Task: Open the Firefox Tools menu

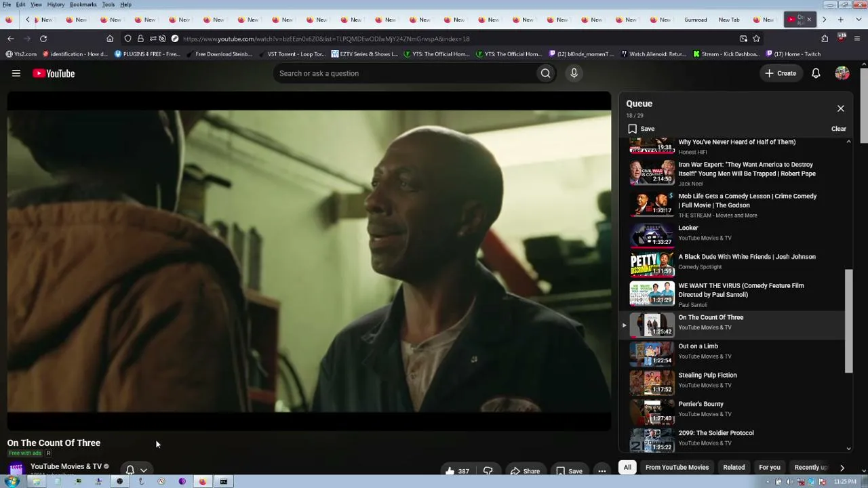Action: pyautogui.click(x=108, y=5)
